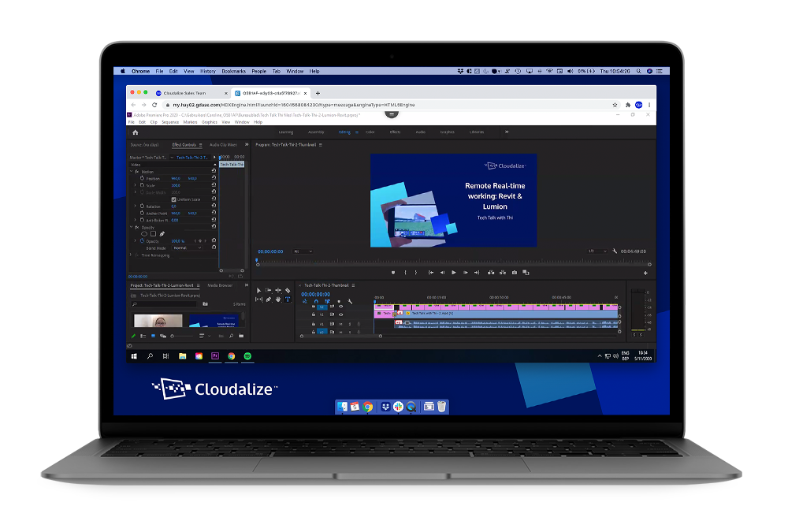Export frame with camera icon
788x532 pixels.
pyautogui.click(x=514, y=273)
